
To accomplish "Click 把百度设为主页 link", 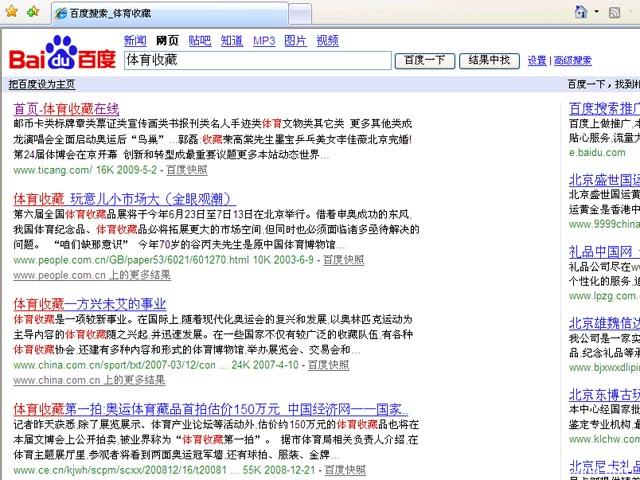I will coord(42,84).
